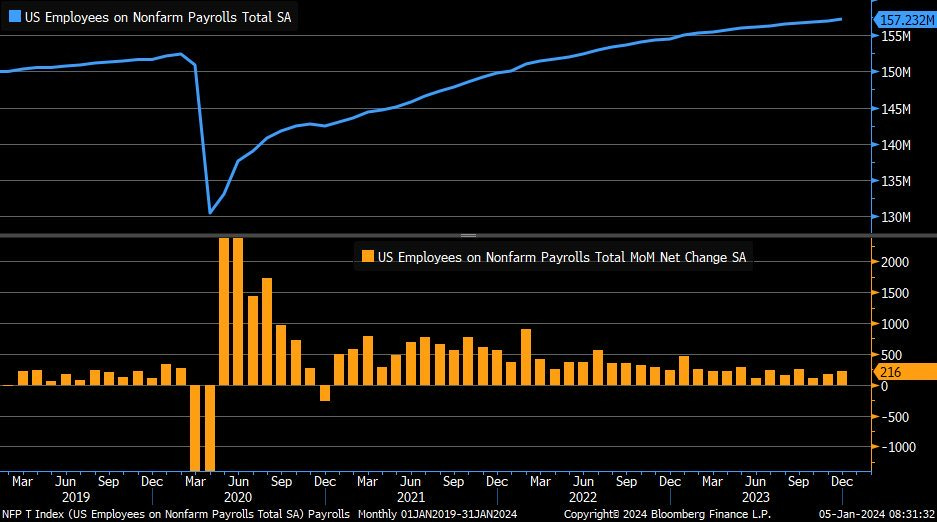Click the -1000 label on the lower y-axis
The image size is (937, 522).
(x=895, y=448)
